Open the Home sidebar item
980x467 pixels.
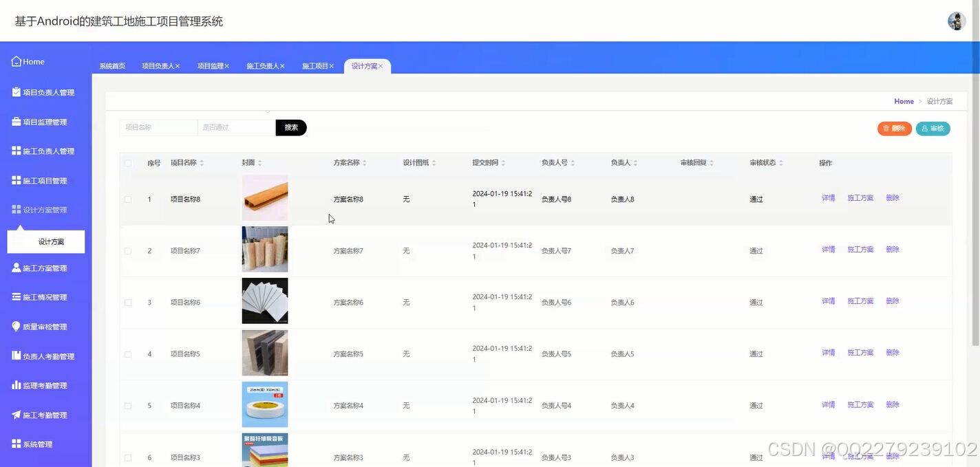(28, 61)
